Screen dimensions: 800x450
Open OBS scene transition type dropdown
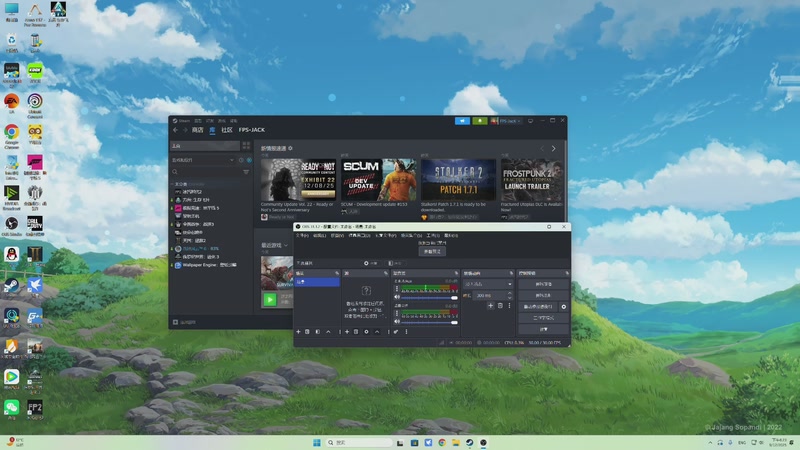coord(487,284)
